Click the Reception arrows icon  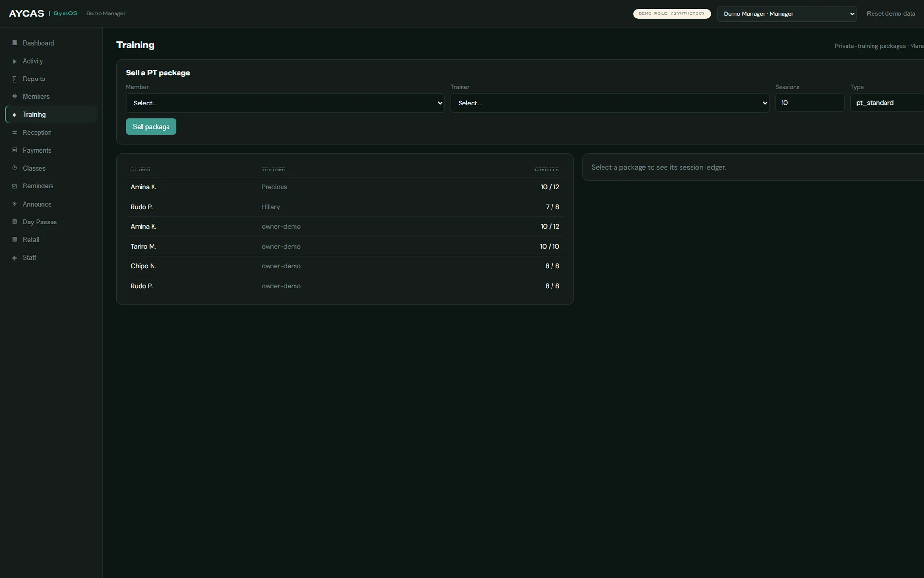coord(14,132)
